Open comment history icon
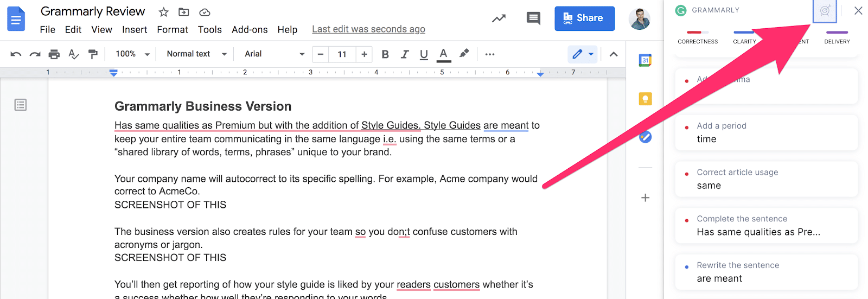 (533, 18)
